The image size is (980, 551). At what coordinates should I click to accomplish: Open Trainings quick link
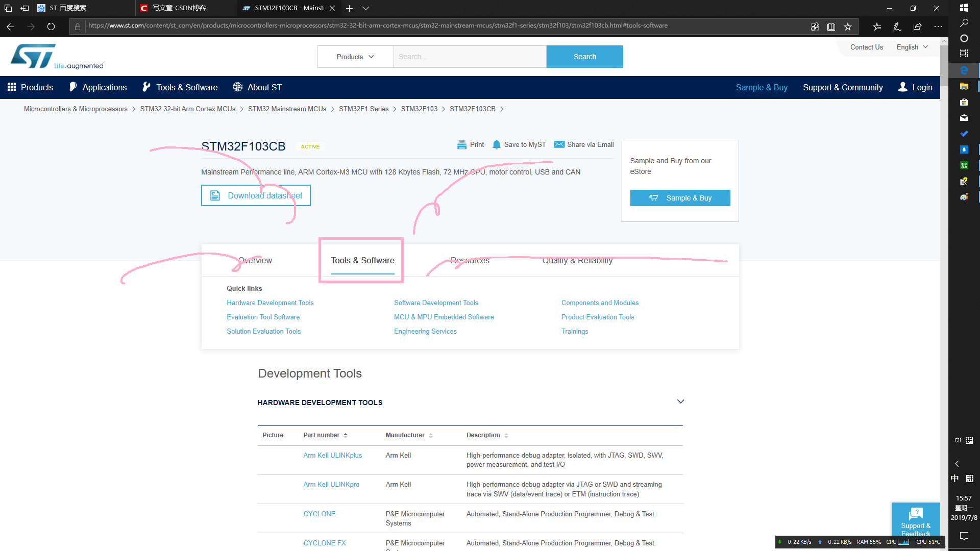click(x=575, y=332)
